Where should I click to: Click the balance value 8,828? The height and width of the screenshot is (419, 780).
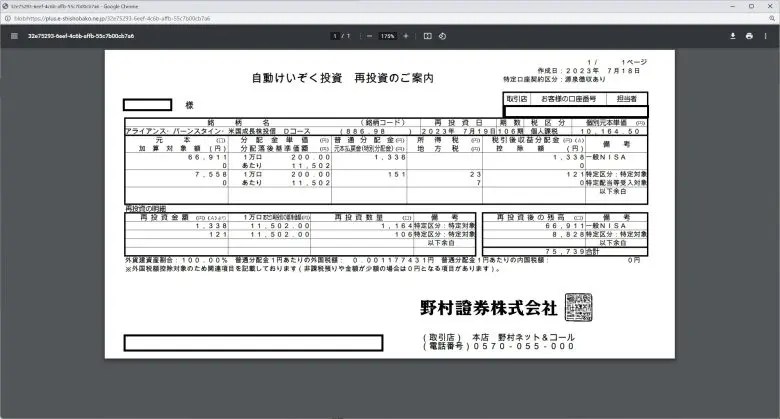(568, 234)
